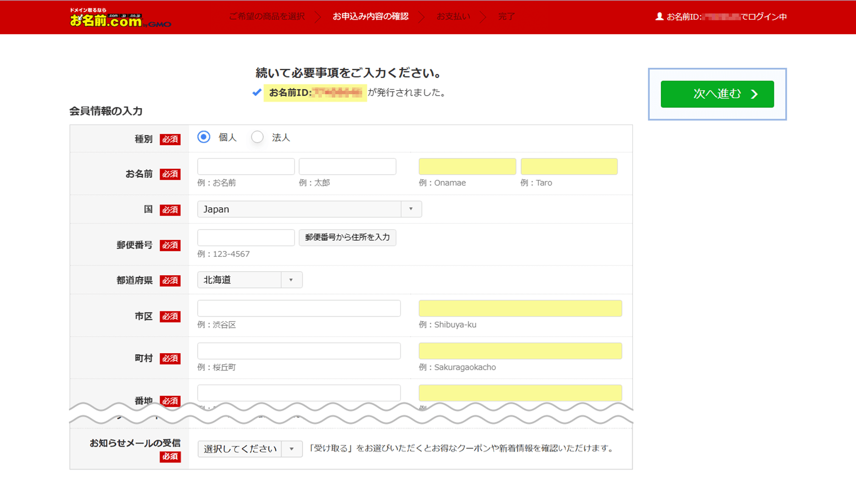Viewport: 856px width, 504px height.
Task: Click the yellow Onamae romaji name field
Action: coord(467,167)
